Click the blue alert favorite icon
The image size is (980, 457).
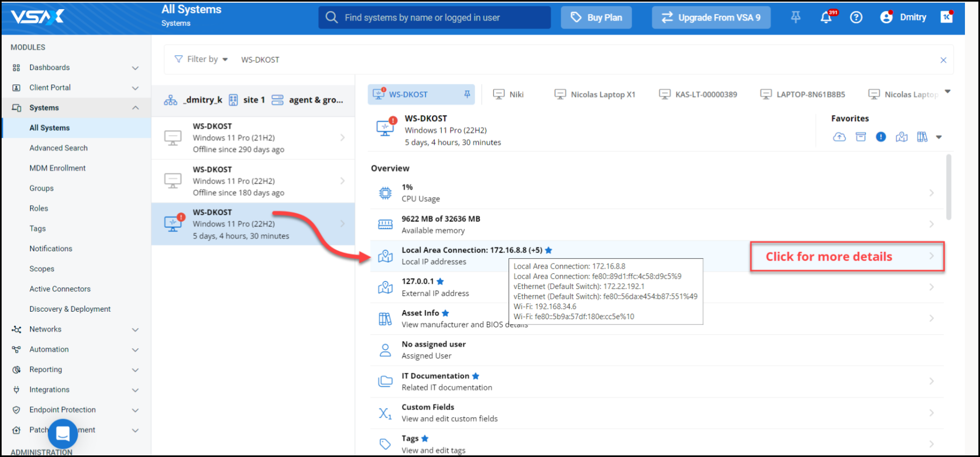[x=880, y=137]
